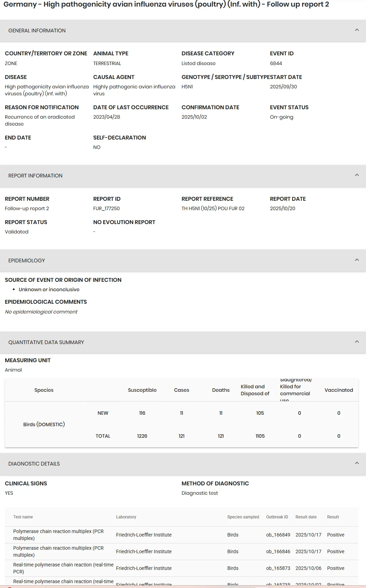Select the Outbreak ID column header

point(277,517)
